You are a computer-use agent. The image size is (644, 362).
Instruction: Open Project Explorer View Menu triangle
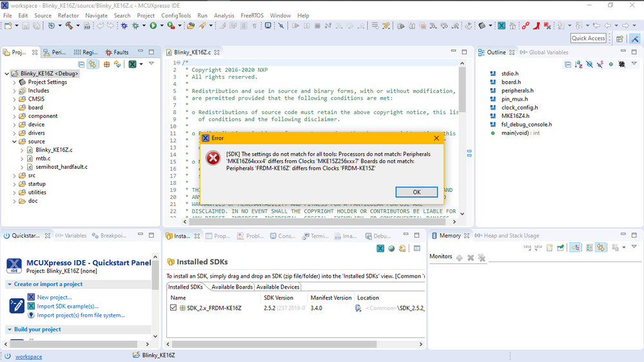tap(151, 64)
